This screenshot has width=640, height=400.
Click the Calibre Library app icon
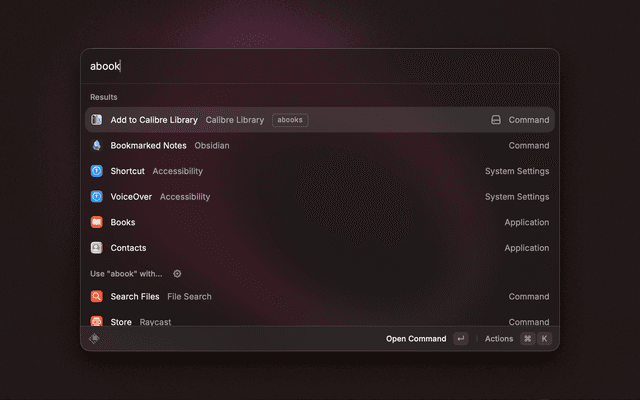click(x=96, y=120)
